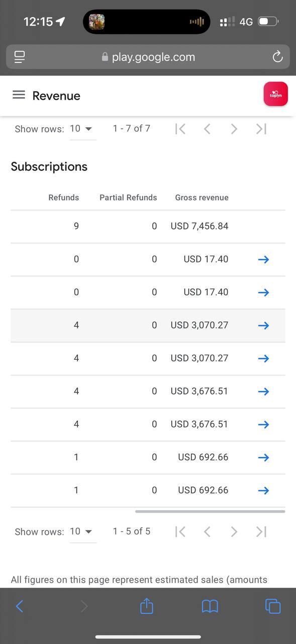This screenshot has width=296, height=644.
Task: Open Safari bookmarks
Action: [210, 607]
